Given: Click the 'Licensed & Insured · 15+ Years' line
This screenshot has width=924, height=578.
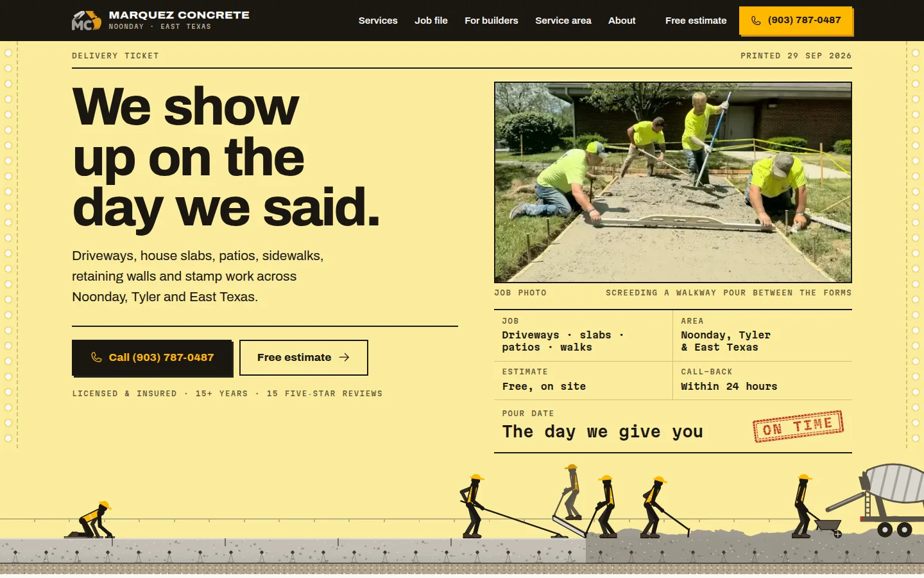Looking at the screenshot, I should pos(227,394).
